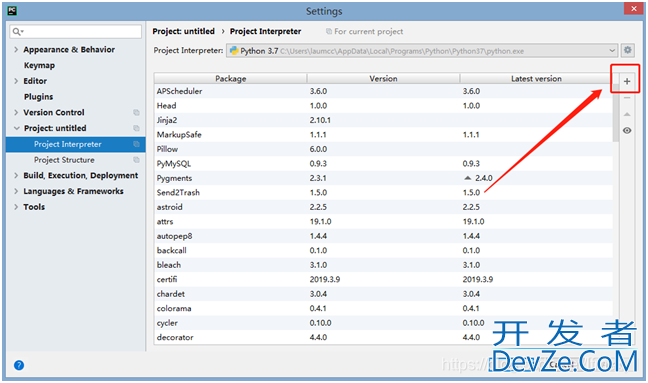Select the chardet package row
This screenshot has height=383, width=648.
384,294
